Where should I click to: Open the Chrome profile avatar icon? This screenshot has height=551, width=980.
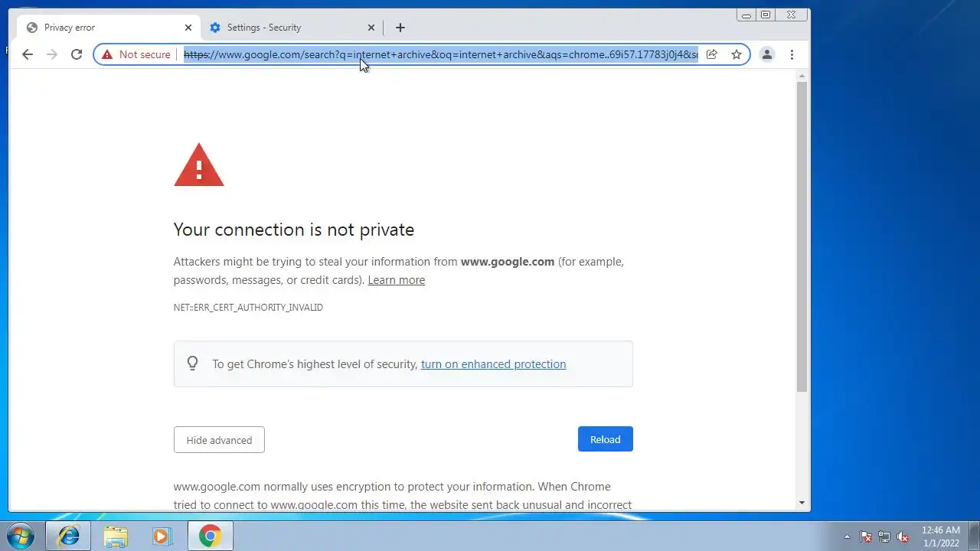766,54
